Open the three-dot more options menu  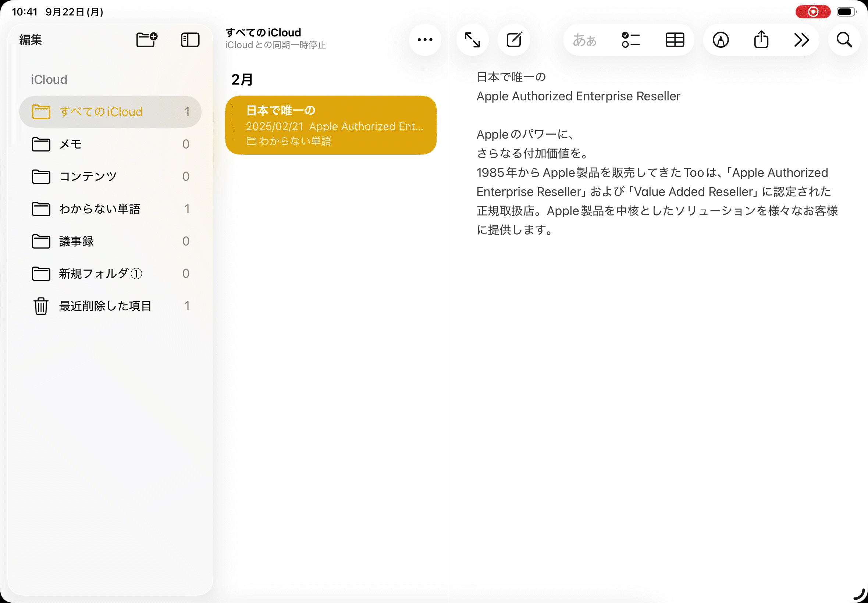(x=425, y=40)
